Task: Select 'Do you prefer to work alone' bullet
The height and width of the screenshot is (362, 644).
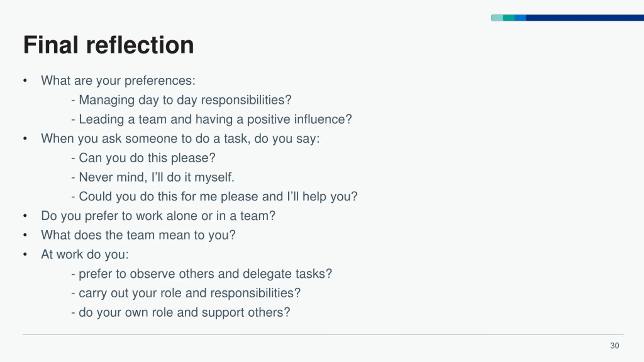Action: pos(158,216)
